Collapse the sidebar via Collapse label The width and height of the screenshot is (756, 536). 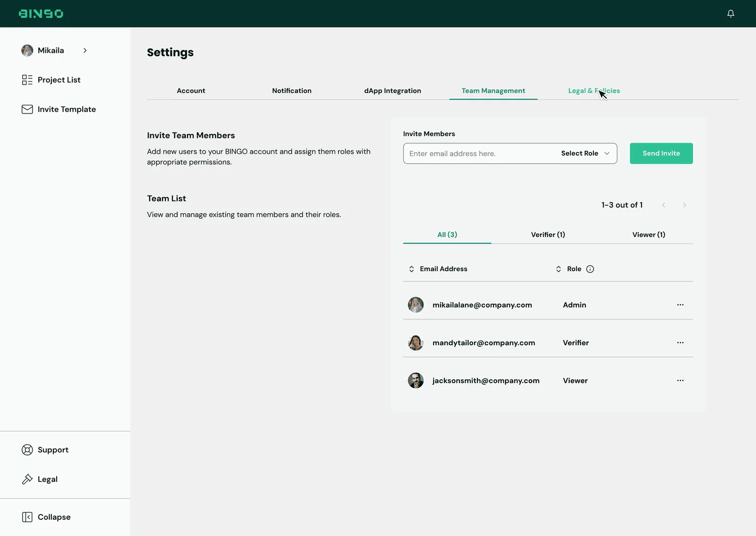(54, 517)
